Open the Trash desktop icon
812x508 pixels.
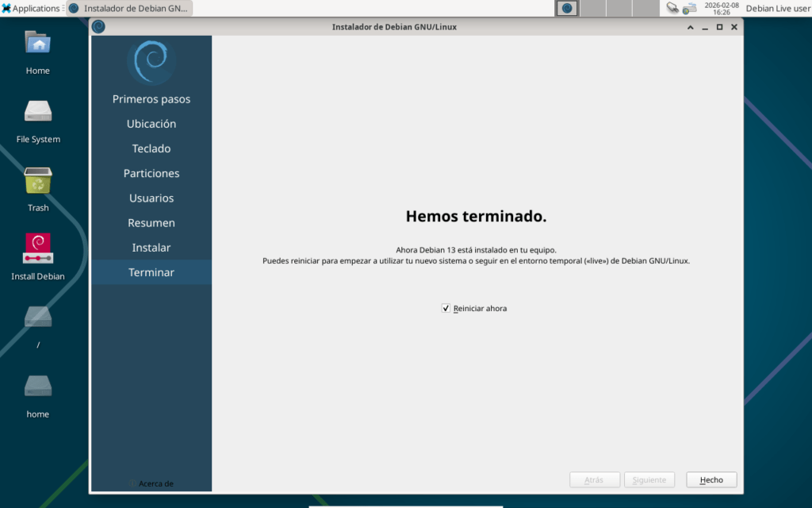tap(37, 181)
